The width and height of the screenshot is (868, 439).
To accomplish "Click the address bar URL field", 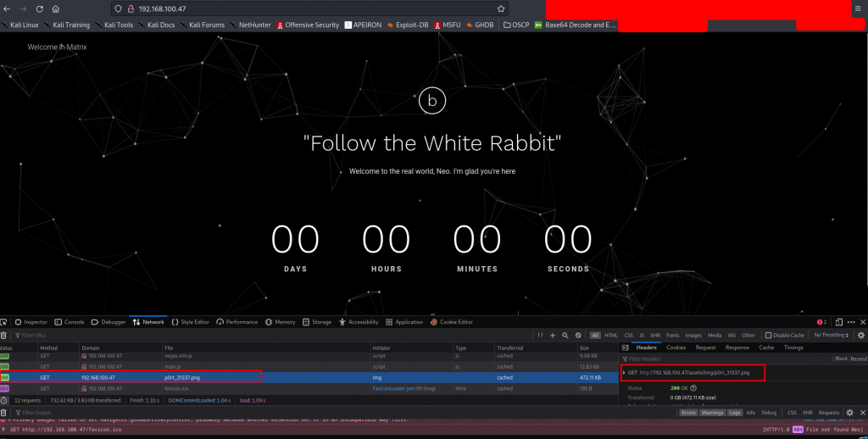I will click(x=310, y=8).
